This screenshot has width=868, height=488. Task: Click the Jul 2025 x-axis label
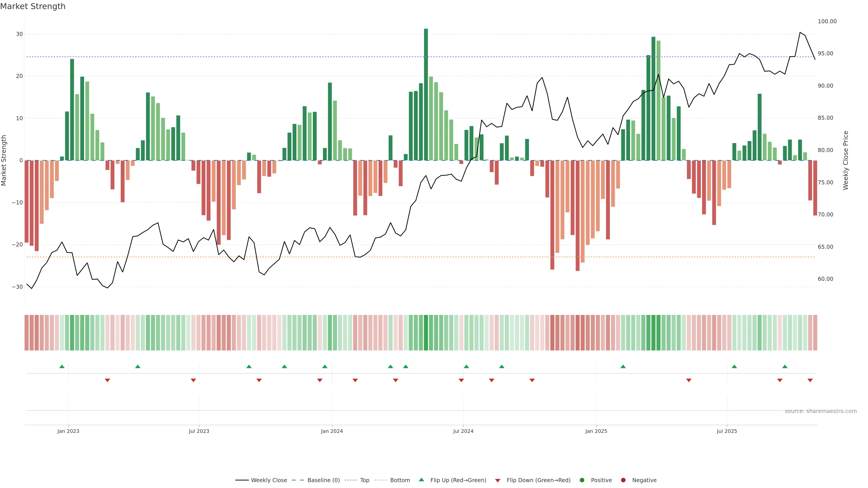point(726,431)
